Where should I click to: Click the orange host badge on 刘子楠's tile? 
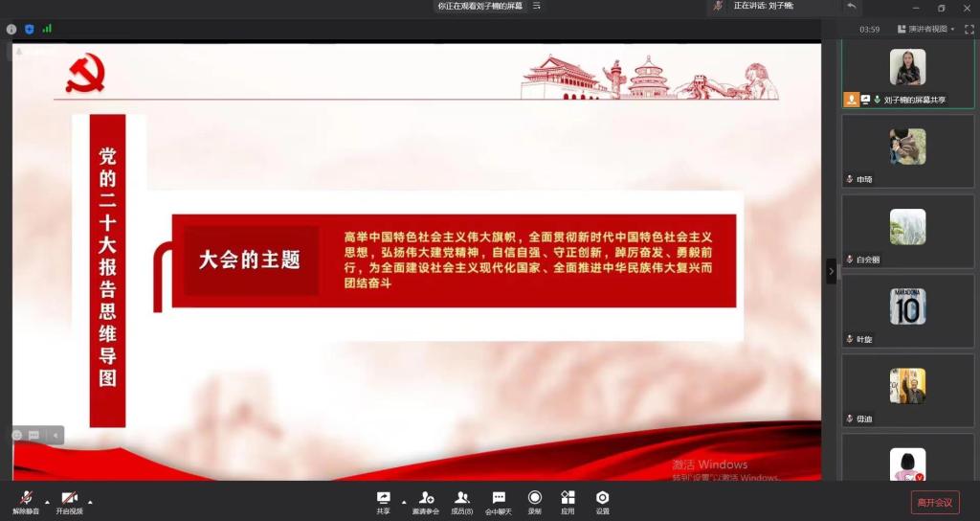[851, 100]
